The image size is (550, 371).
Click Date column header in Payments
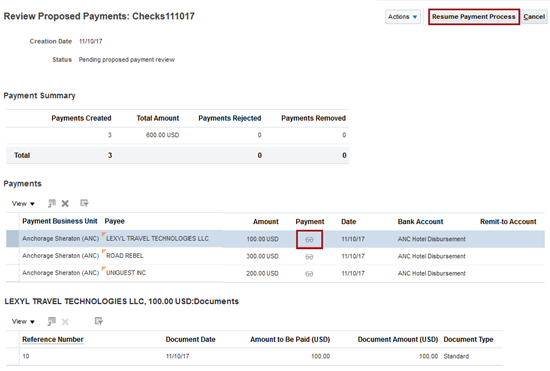click(348, 222)
